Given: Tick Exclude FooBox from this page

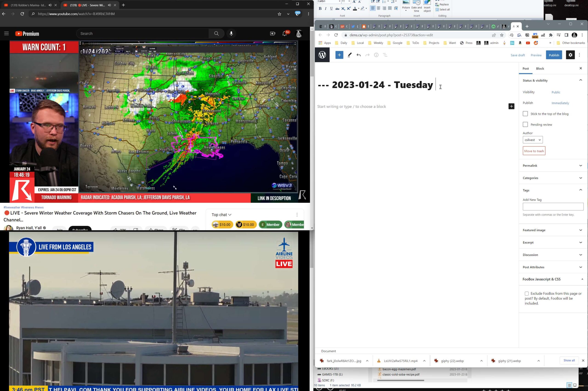Looking at the screenshot, I should coord(527,293).
